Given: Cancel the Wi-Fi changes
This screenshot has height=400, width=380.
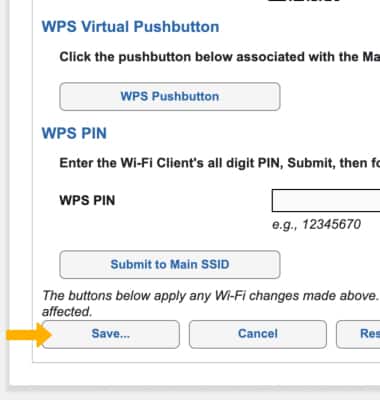Looking at the screenshot, I should coord(258,334).
